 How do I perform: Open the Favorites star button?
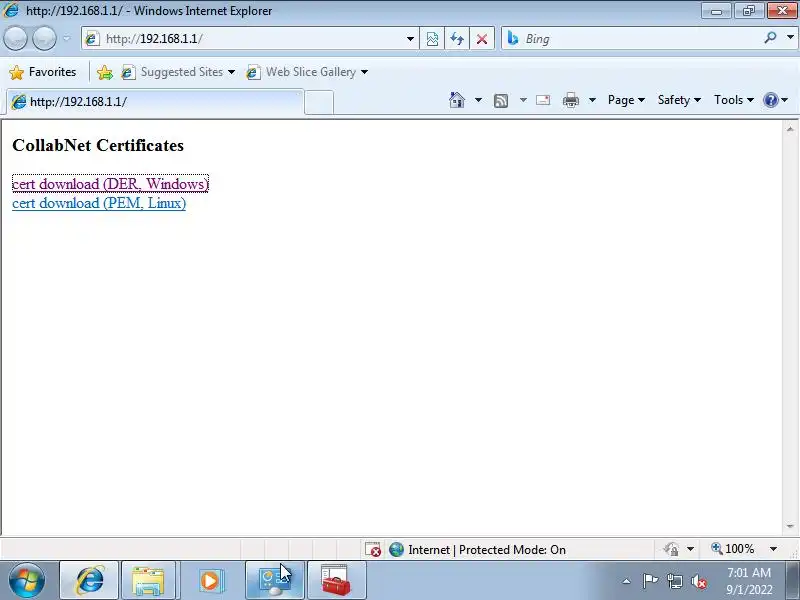tap(43, 72)
